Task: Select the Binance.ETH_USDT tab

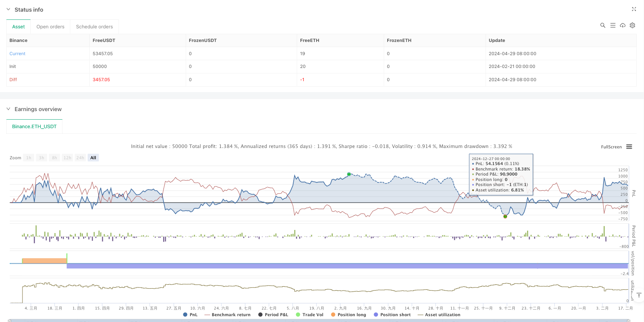Action: coord(34,127)
